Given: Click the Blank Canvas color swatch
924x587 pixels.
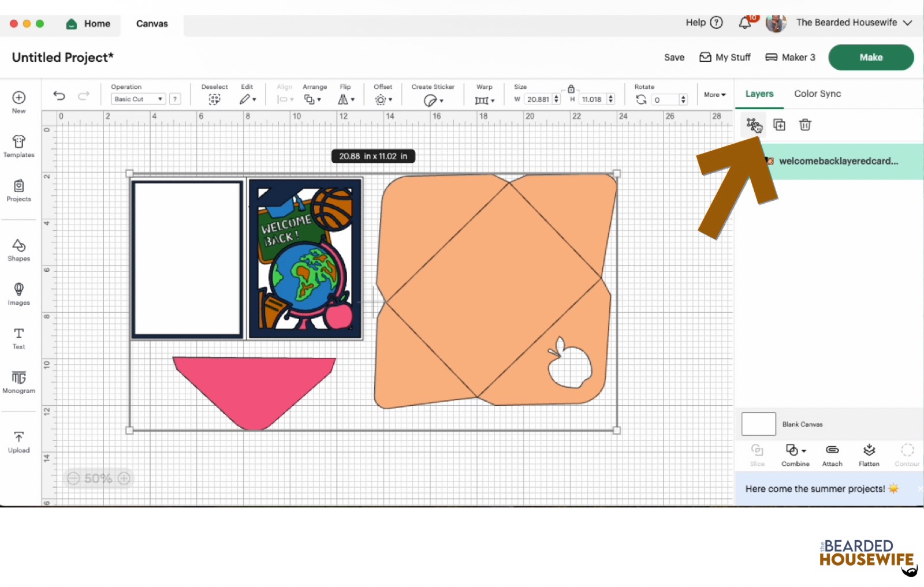Looking at the screenshot, I should pyautogui.click(x=758, y=424).
